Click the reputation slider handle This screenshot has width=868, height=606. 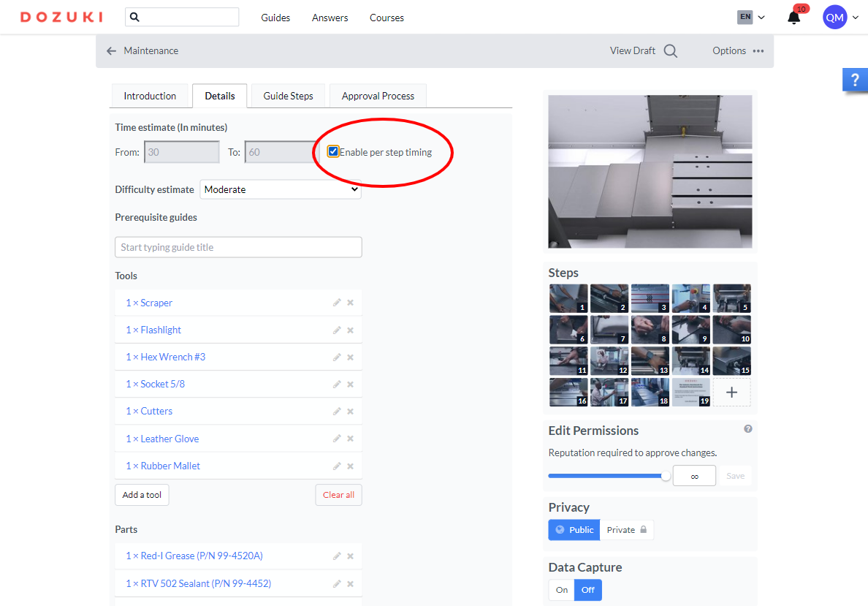(x=666, y=476)
